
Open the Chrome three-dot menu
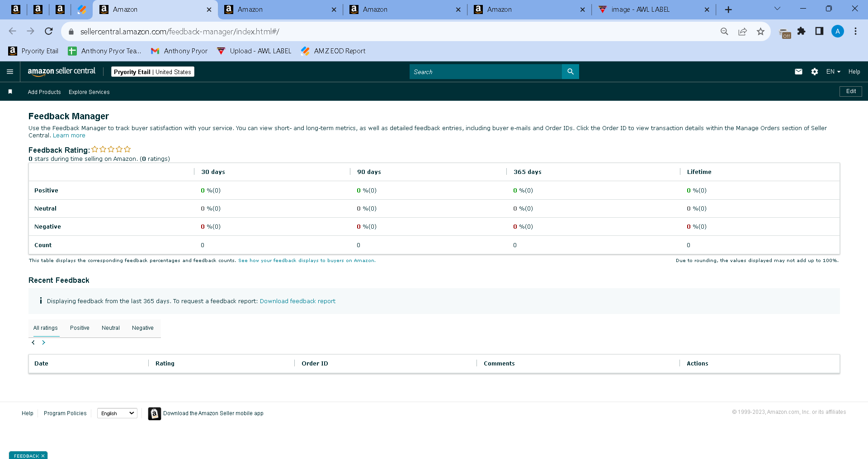coord(855,31)
